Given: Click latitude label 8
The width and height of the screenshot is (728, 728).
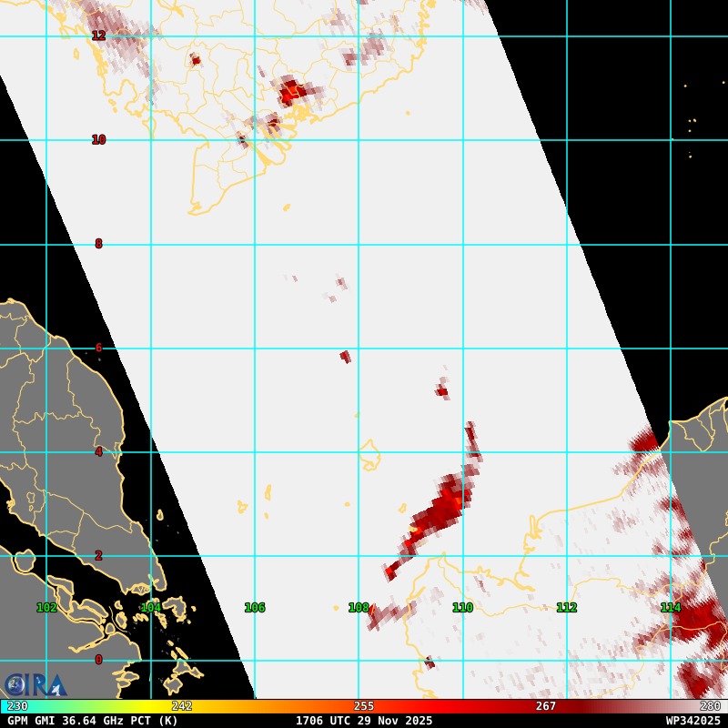Looking at the screenshot, I should 98,244.
